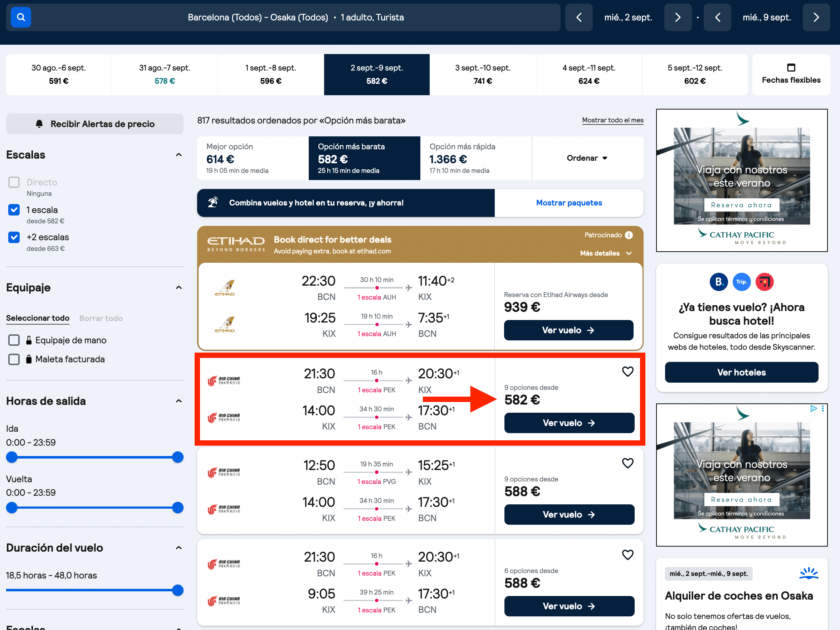
Task: Select the 1 sept.-8 sept. date tab
Action: pyautogui.click(x=270, y=74)
